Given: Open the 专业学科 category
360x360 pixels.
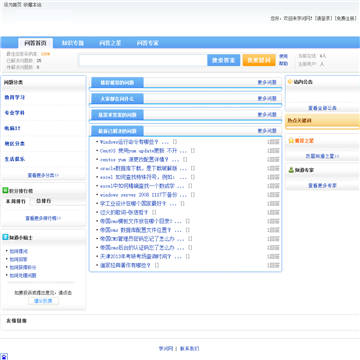Looking at the screenshot, I should click(x=14, y=113).
